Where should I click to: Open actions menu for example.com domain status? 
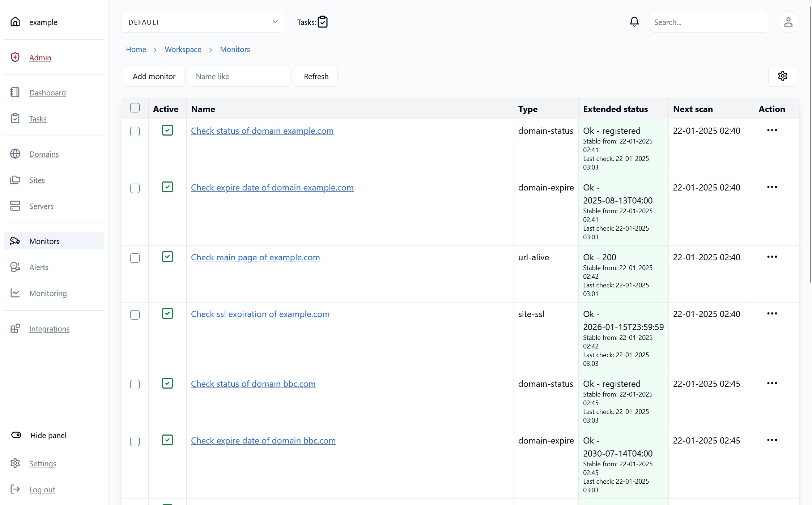[x=772, y=130]
